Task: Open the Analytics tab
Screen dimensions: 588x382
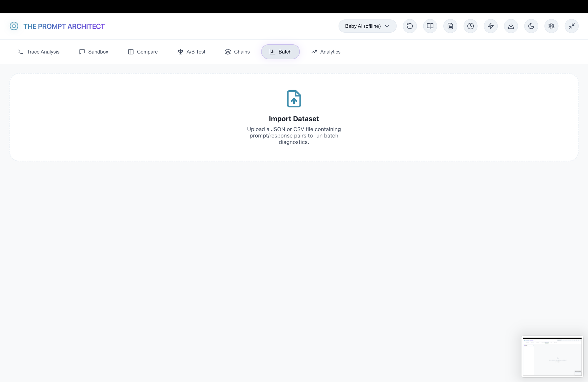Action: [326, 52]
